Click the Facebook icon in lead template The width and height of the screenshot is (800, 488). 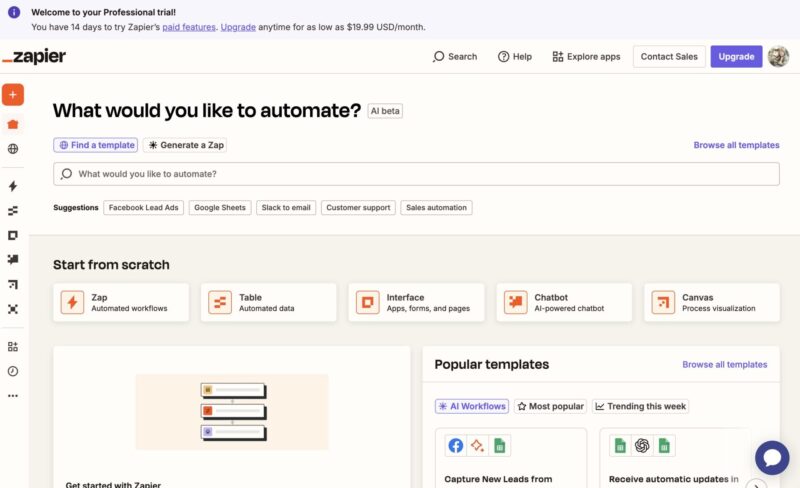tap(456, 446)
